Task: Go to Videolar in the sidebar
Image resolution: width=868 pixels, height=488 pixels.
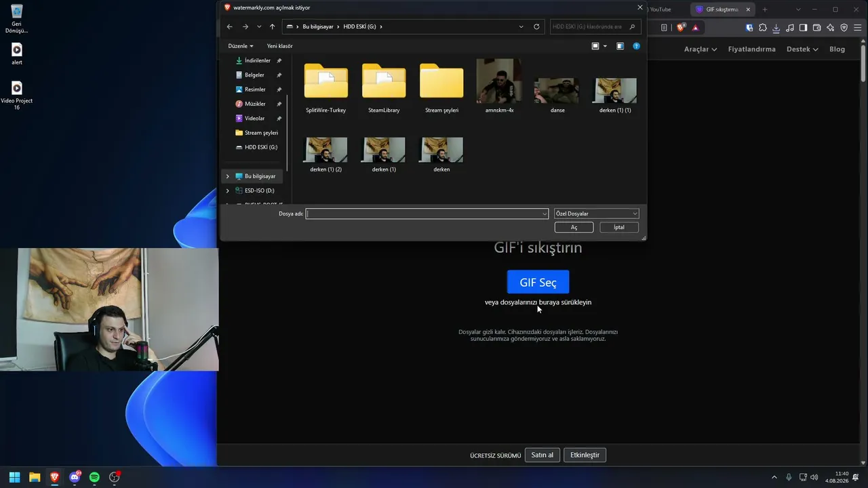Action: pyautogui.click(x=255, y=119)
